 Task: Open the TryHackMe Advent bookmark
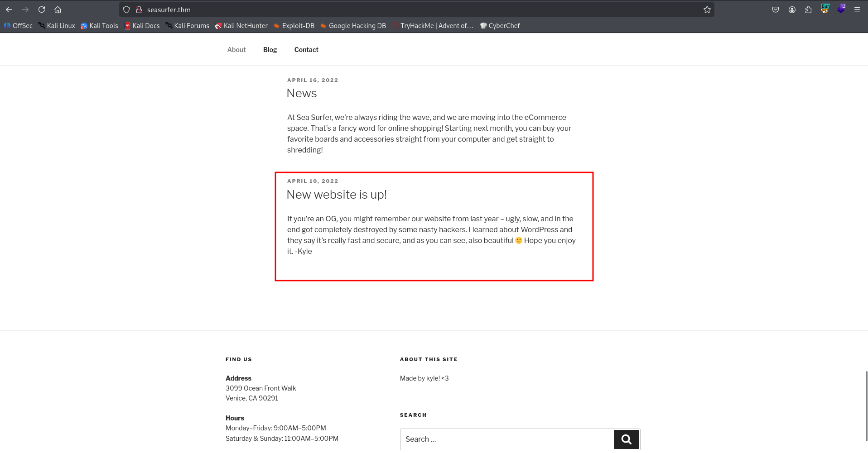click(432, 25)
